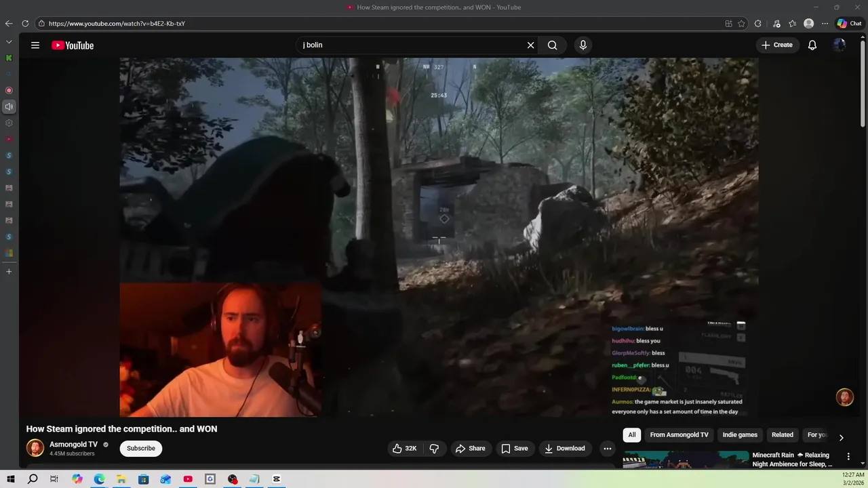Open the Asmongold TV channel avatar
The width and height of the screenshot is (868, 488).
point(35,448)
